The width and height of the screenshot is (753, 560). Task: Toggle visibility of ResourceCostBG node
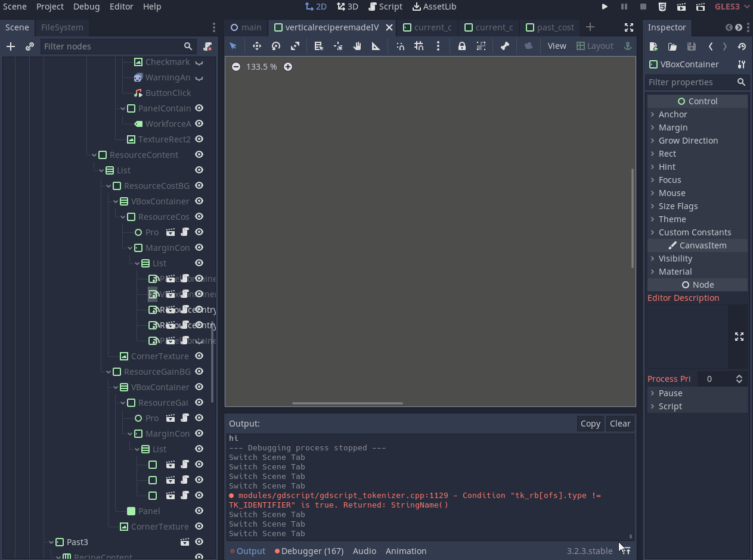[x=200, y=185]
